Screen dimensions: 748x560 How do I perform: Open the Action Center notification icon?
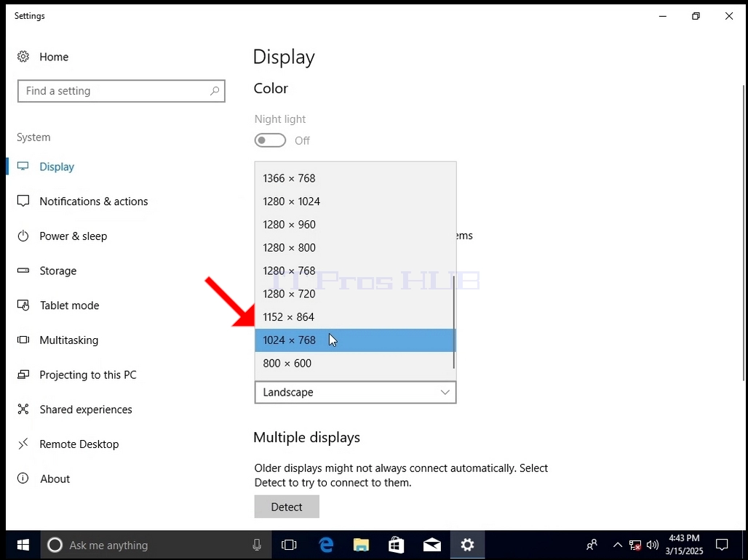(x=723, y=544)
